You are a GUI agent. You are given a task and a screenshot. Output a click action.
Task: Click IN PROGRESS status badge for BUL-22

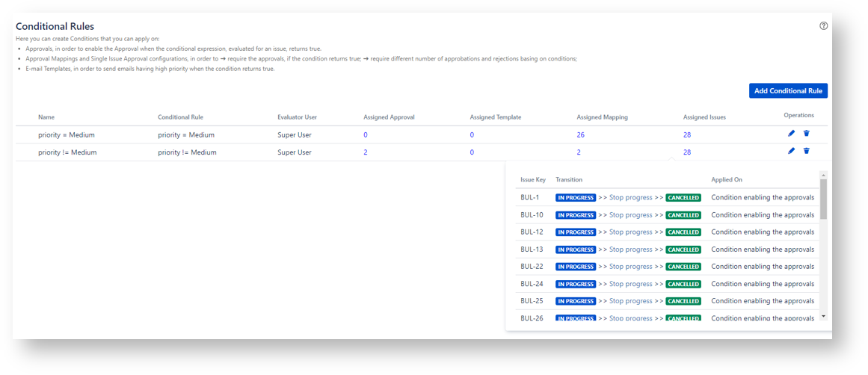(576, 267)
